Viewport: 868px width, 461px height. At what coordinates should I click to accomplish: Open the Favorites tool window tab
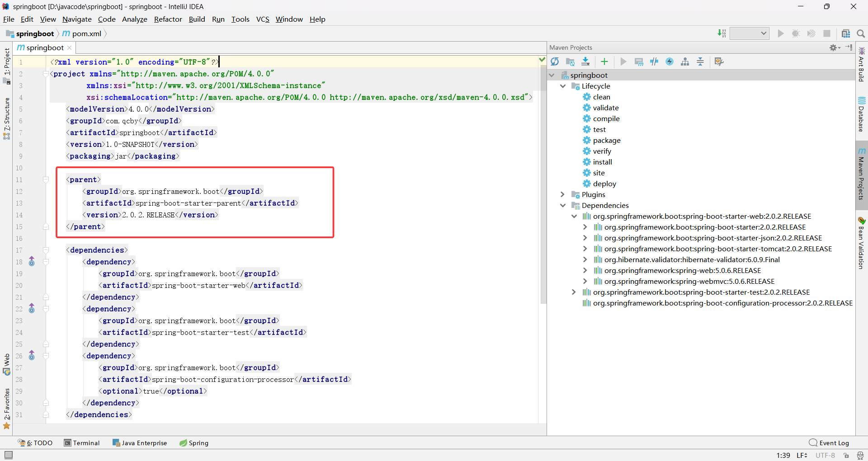coord(7,409)
